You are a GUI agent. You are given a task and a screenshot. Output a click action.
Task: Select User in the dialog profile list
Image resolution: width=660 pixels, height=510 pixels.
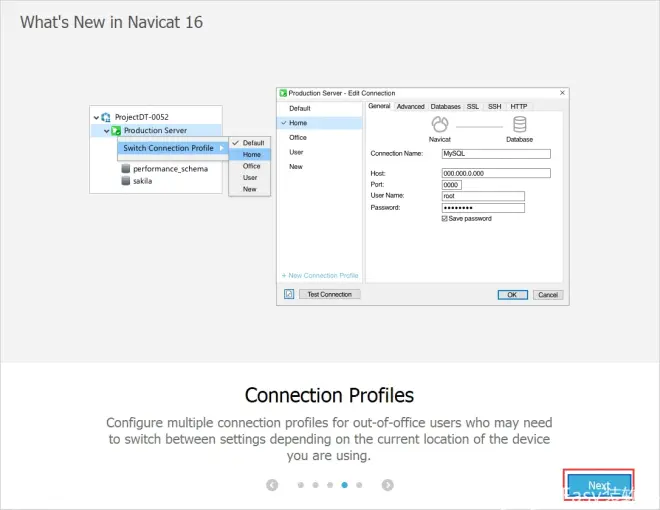point(319,152)
